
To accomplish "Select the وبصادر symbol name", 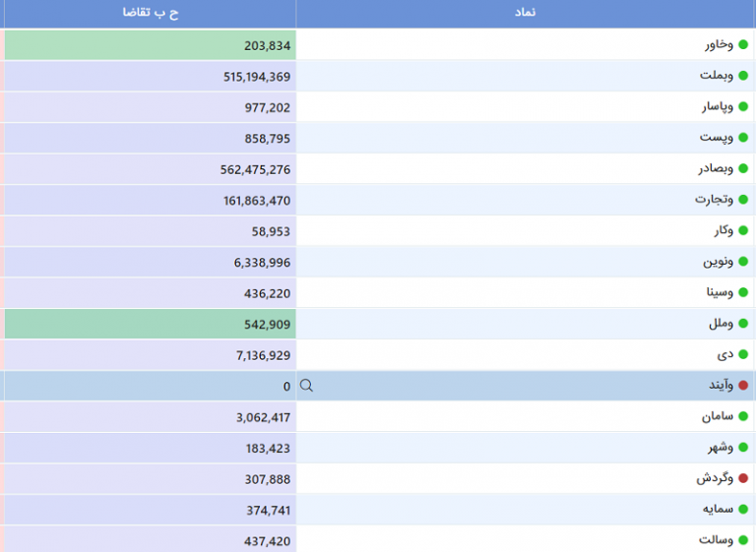I will (716, 168).
